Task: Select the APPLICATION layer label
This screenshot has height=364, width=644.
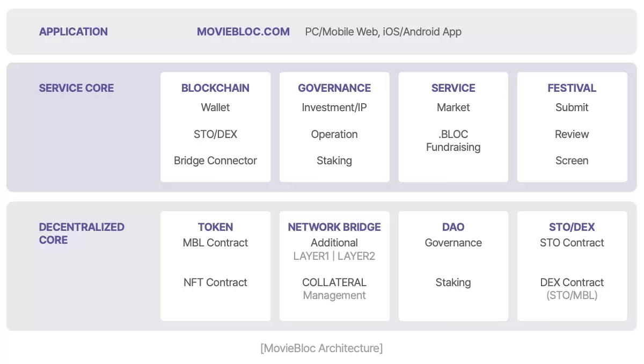Action: (x=74, y=32)
